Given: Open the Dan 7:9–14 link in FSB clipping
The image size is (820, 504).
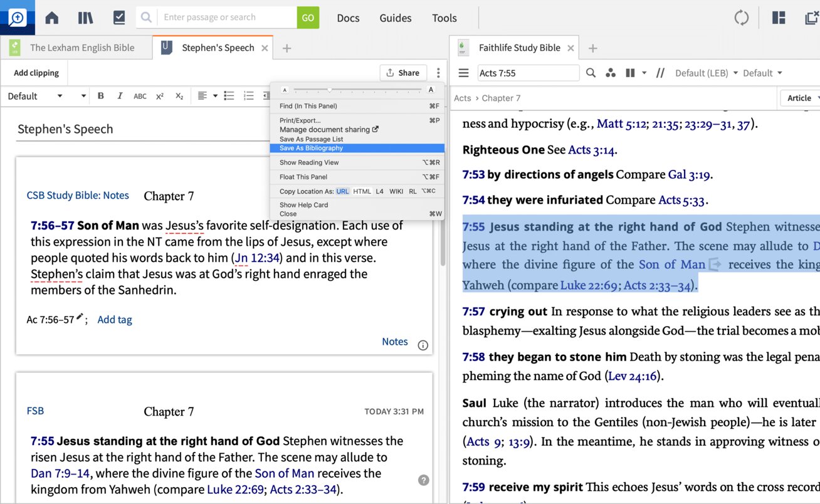Looking at the screenshot, I should (x=61, y=473).
